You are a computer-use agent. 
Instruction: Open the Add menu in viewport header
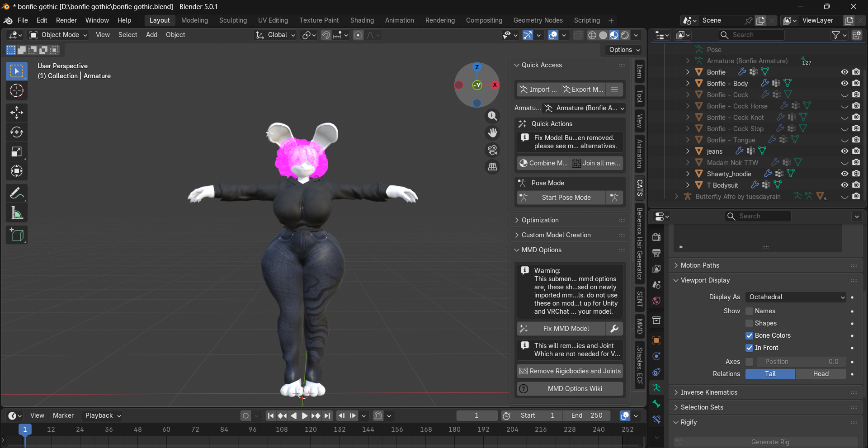coord(151,35)
